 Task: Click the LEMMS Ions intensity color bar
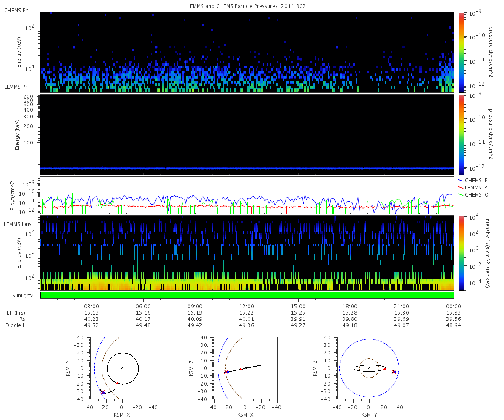point(461,253)
